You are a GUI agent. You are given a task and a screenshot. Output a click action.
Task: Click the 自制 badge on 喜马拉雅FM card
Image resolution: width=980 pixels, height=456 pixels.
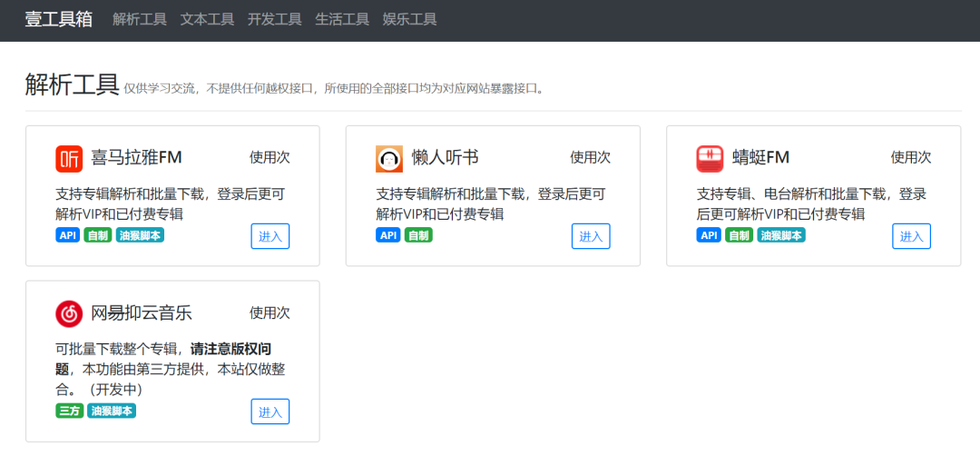pyautogui.click(x=97, y=235)
